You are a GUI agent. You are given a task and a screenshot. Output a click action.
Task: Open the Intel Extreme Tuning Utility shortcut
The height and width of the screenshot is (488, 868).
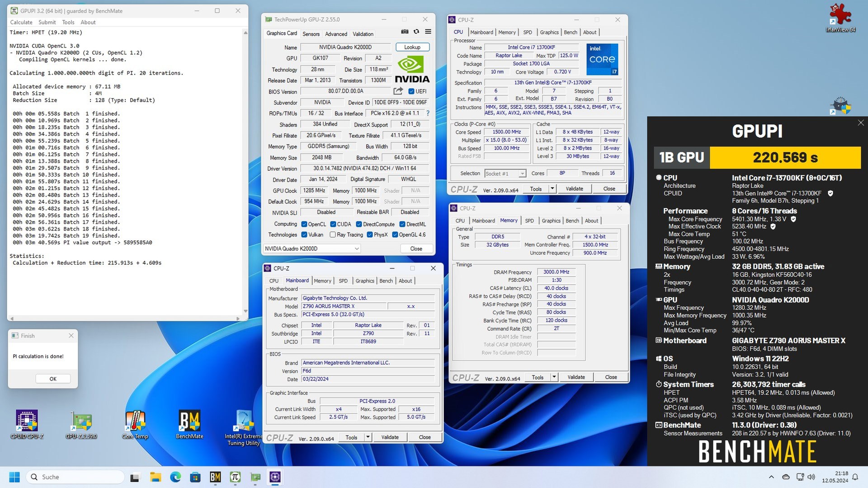tap(244, 428)
